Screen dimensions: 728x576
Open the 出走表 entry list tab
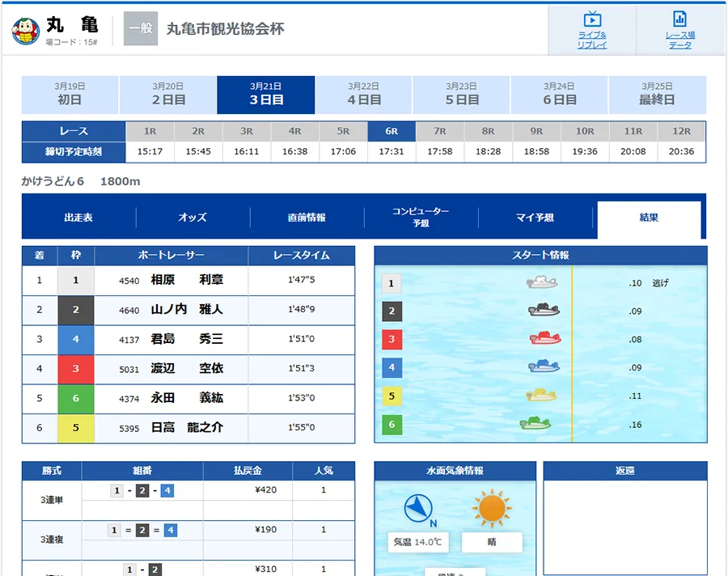(x=78, y=218)
